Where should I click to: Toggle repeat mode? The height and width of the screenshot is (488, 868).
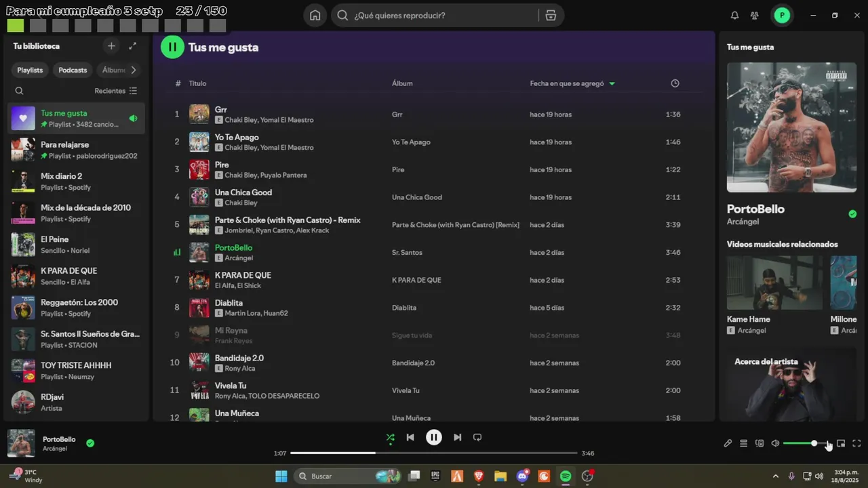[x=477, y=437]
